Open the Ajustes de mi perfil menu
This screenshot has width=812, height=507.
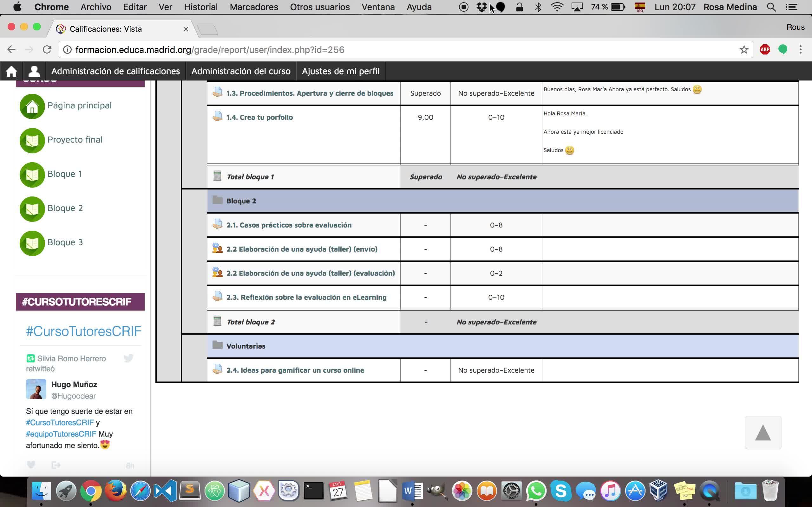click(x=340, y=71)
